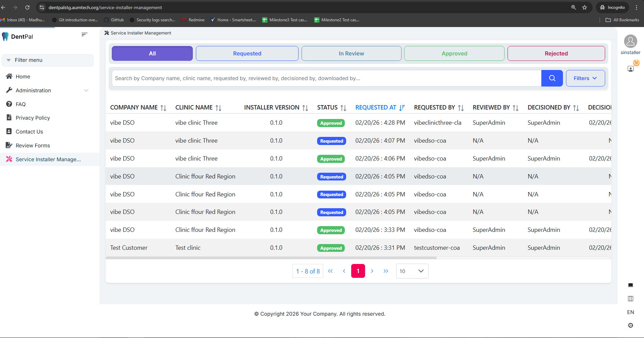Go to next page arrow

pos(372,271)
